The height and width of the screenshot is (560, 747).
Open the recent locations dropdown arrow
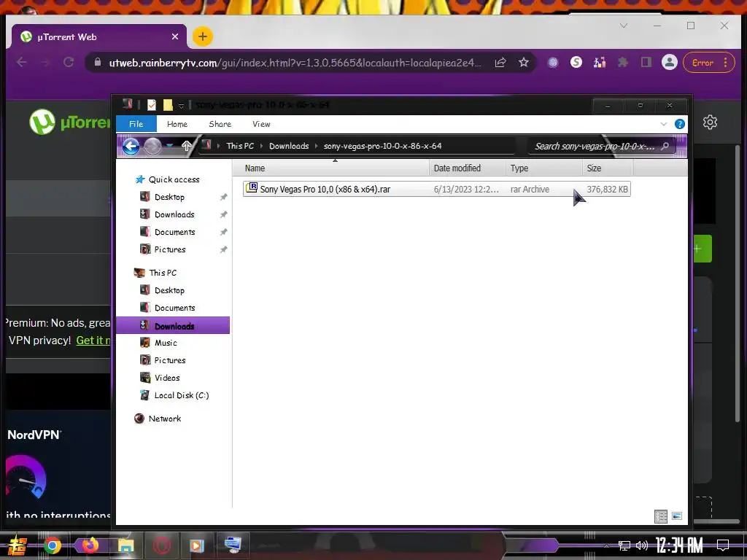click(169, 146)
